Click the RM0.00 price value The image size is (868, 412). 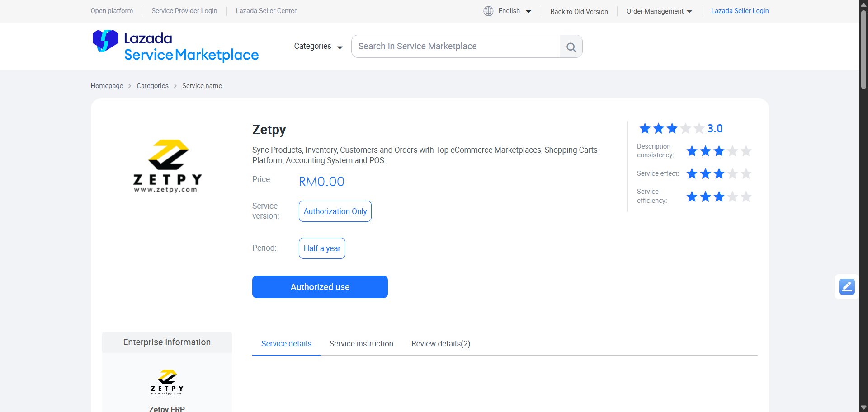pos(321,182)
